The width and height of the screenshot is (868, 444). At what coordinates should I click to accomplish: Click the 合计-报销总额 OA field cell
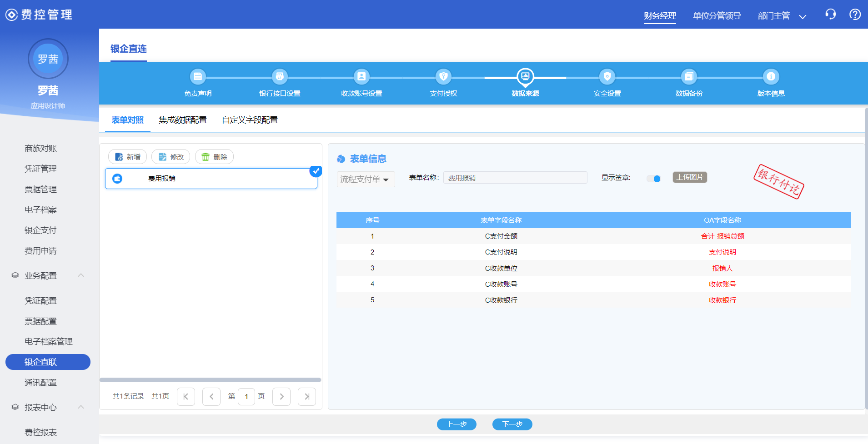coord(722,236)
